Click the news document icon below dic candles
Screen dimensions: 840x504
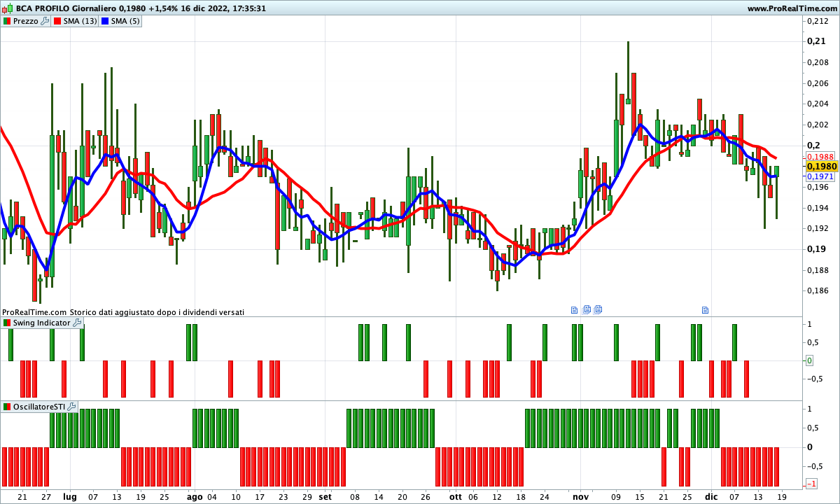pyautogui.click(x=706, y=309)
